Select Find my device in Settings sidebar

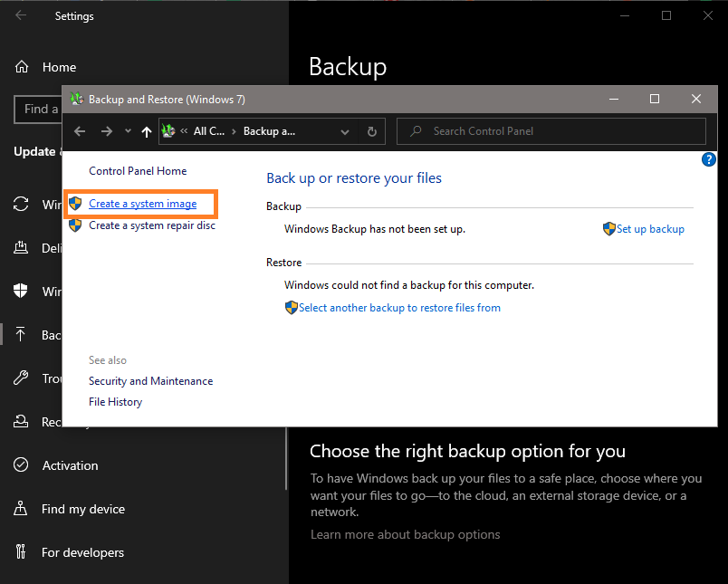(x=83, y=509)
